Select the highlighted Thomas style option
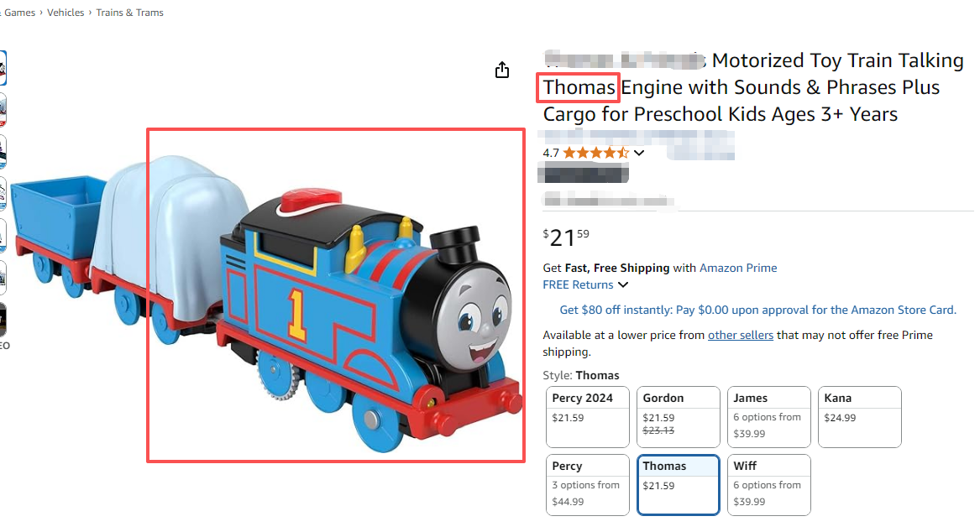980x532 pixels. [678, 484]
